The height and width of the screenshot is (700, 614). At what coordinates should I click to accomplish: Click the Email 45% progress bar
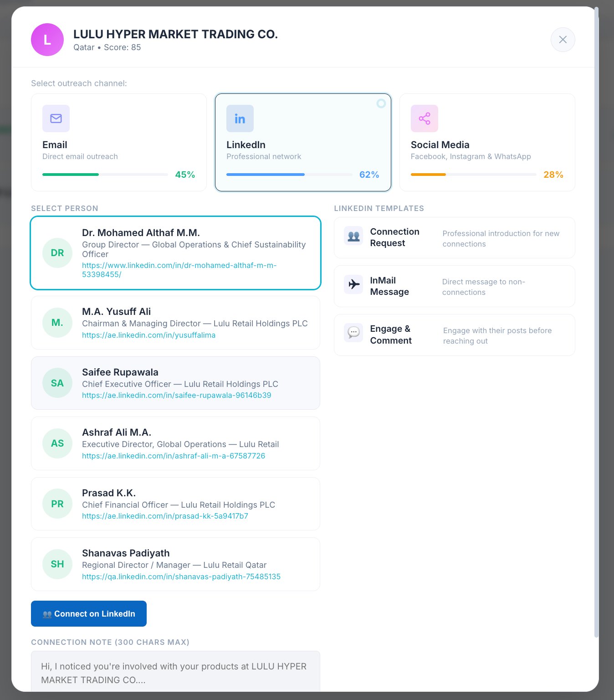105,175
